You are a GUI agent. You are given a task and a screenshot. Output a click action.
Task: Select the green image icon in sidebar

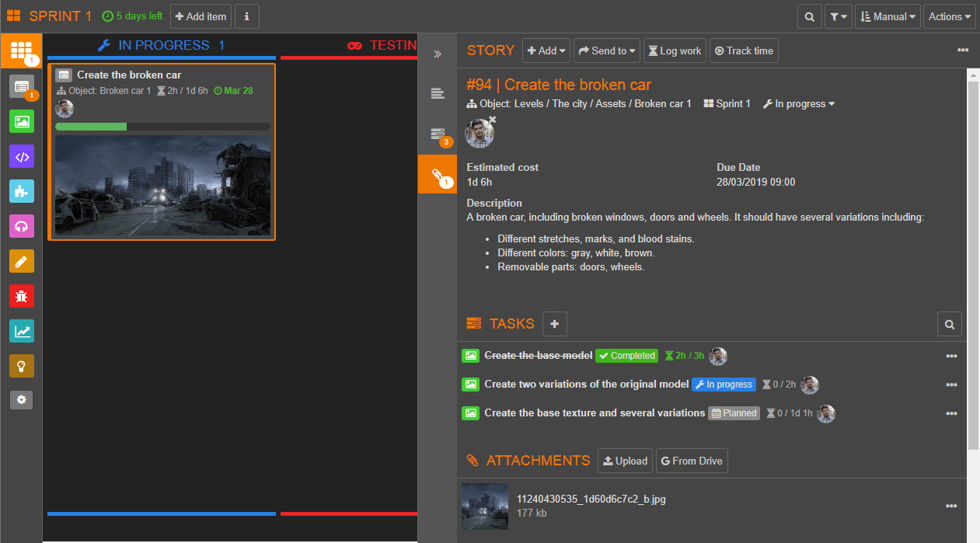[x=22, y=121]
